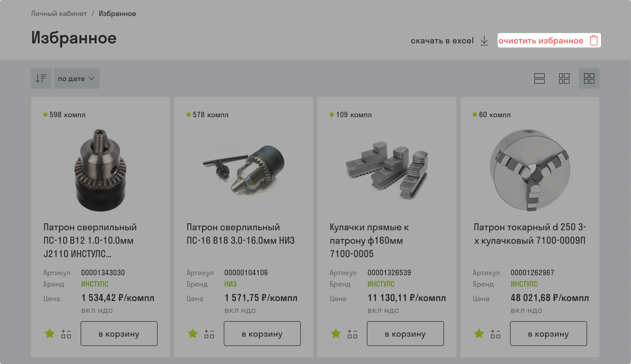Click the trash bin icon
This screenshot has height=364, width=631.
594,41
